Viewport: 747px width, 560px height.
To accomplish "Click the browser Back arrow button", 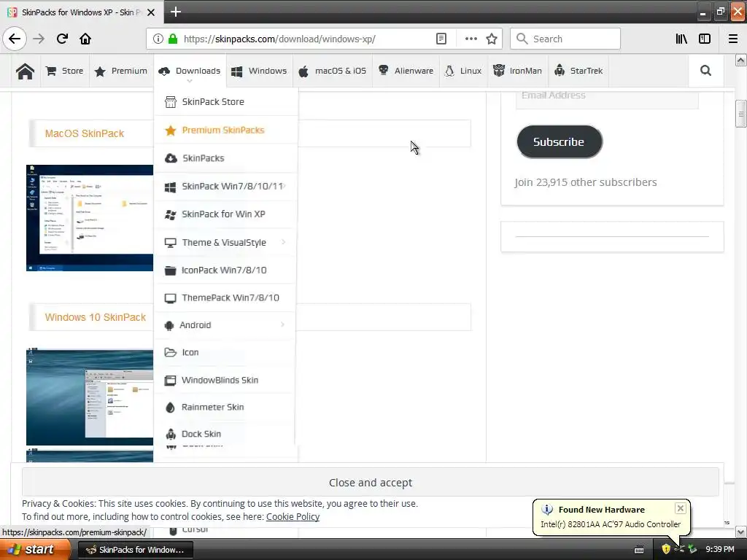I will pyautogui.click(x=15, y=39).
